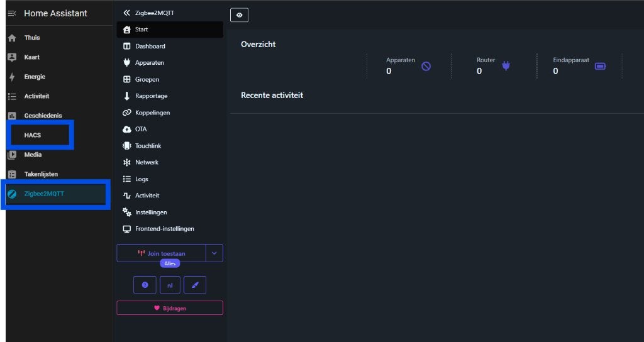Click the Start house icon
644x342 pixels.
(x=127, y=30)
